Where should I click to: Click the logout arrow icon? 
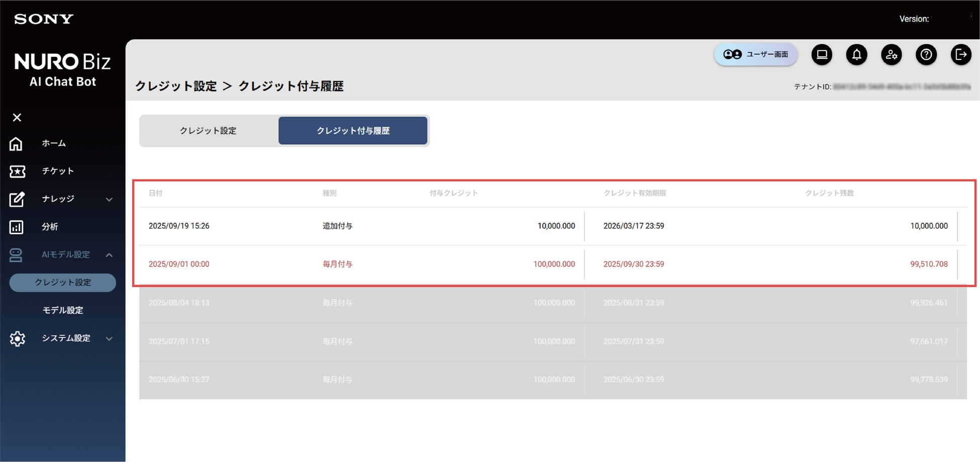tap(961, 54)
